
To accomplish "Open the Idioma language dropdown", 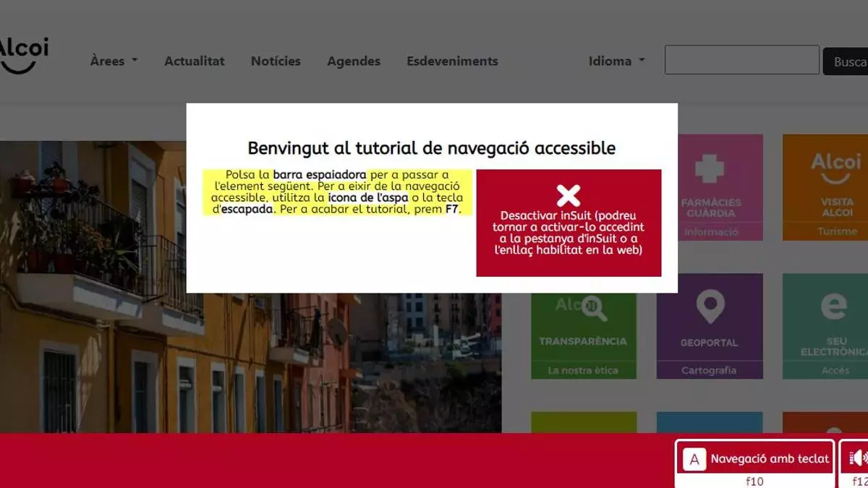I will [x=616, y=61].
